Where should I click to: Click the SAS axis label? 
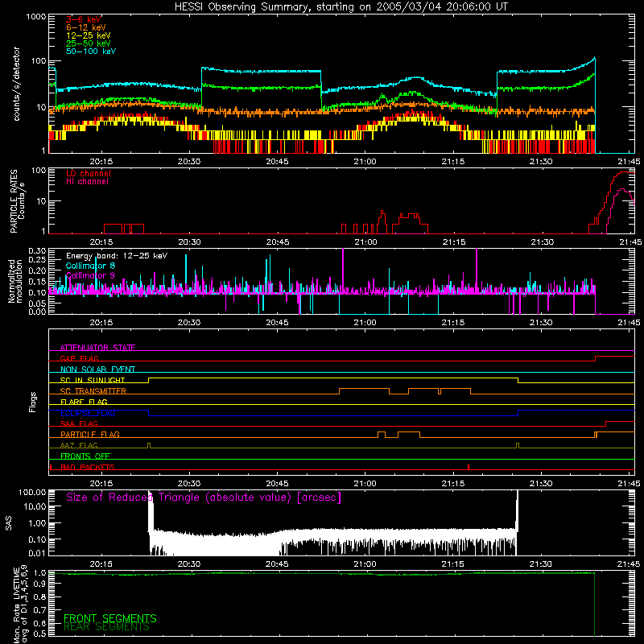[8, 523]
